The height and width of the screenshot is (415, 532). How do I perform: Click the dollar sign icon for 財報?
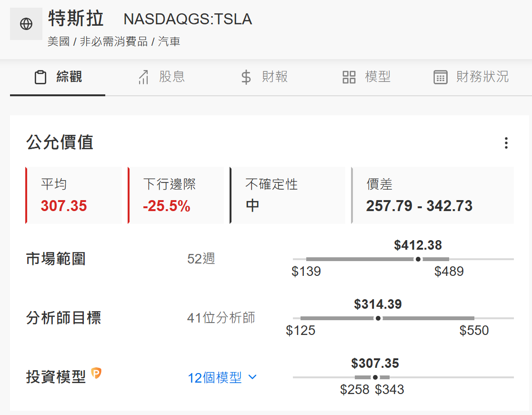click(246, 77)
